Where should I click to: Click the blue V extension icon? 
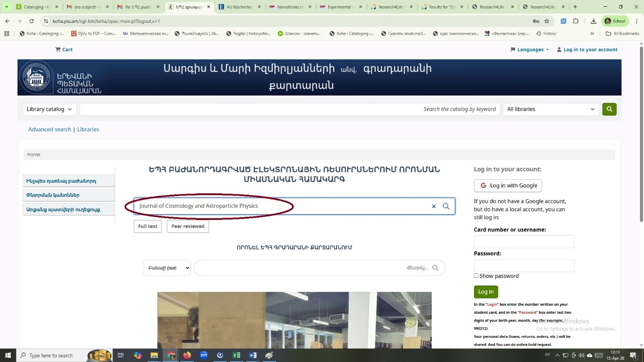pyautogui.click(x=563, y=21)
